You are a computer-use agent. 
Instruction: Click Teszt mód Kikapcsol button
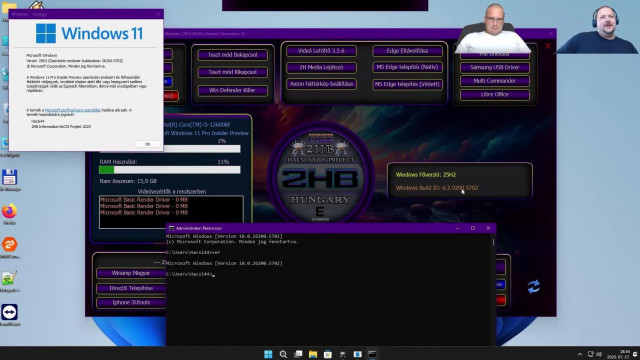click(233, 72)
